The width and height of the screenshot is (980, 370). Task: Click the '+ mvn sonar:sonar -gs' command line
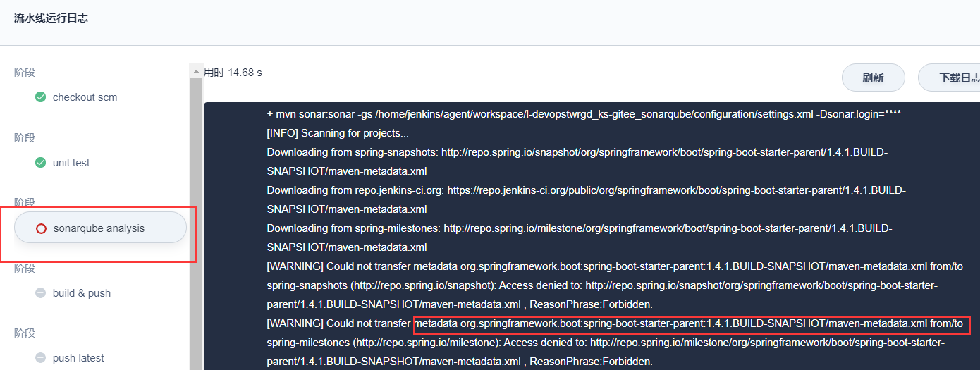point(584,113)
